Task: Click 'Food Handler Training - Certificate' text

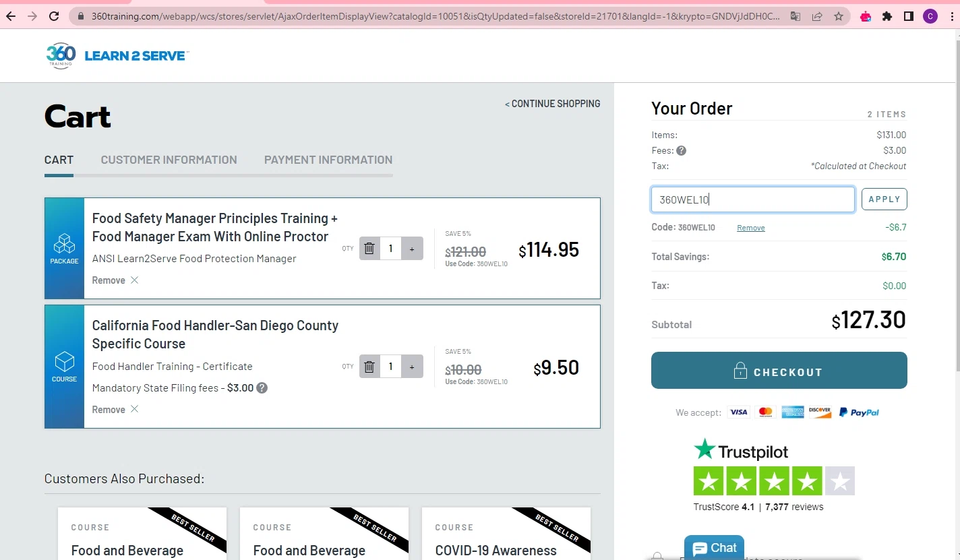Action: (x=173, y=367)
